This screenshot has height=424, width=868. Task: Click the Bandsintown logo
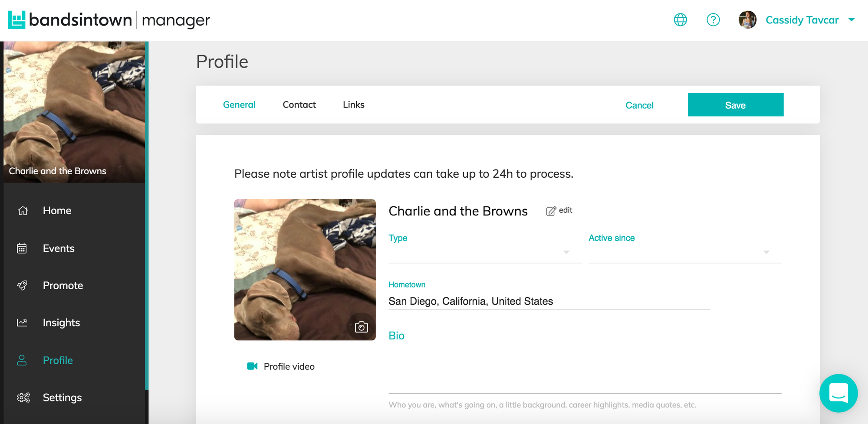(16, 19)
